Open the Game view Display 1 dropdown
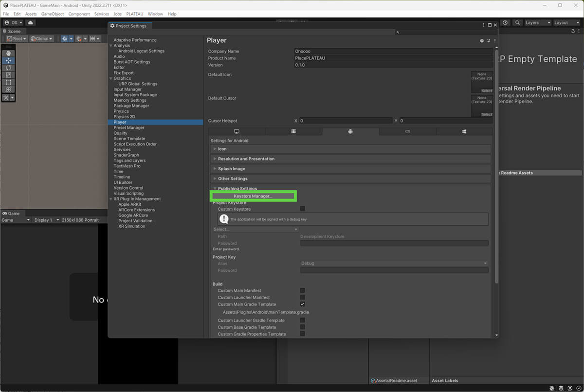584x392 pixels. coord(46,220)
